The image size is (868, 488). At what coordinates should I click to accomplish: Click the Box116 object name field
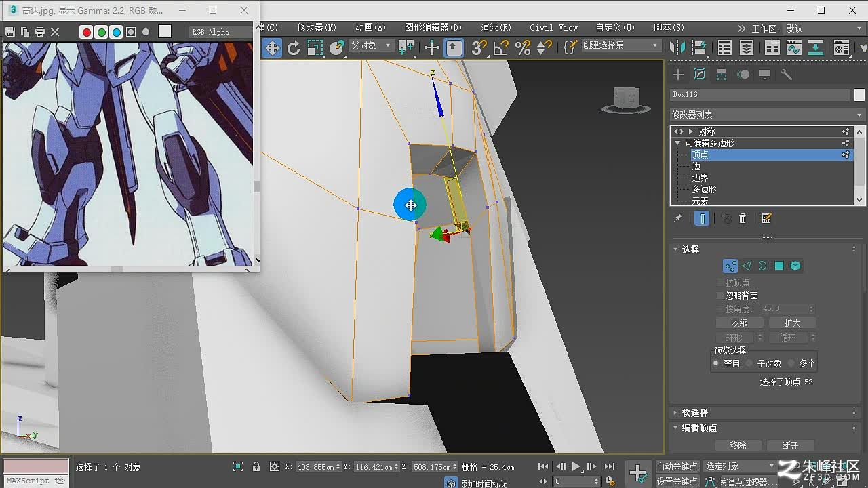759,95
